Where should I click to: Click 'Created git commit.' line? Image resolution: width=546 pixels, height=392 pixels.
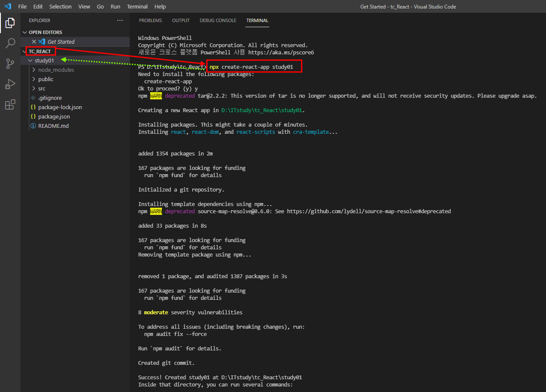pyautogui.click(x=166, y=363)
